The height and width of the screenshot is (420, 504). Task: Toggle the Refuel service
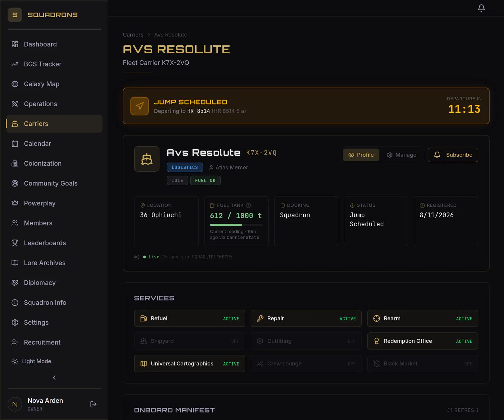(x=190, y=318)
